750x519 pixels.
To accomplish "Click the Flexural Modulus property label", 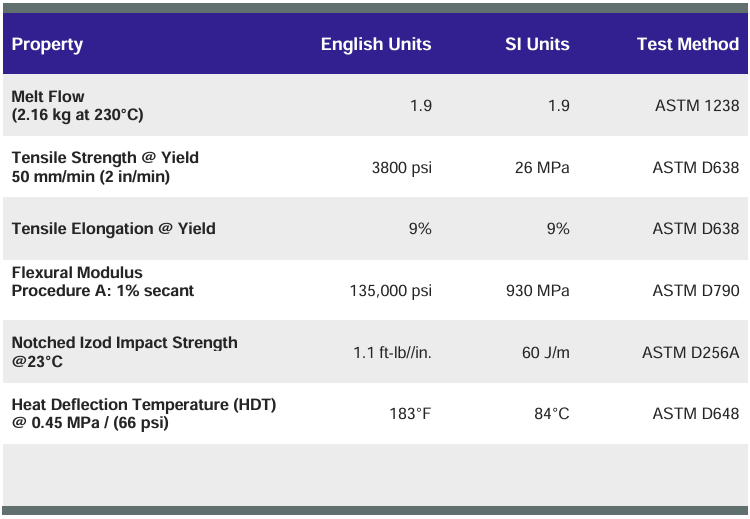I will click(77, 273).
